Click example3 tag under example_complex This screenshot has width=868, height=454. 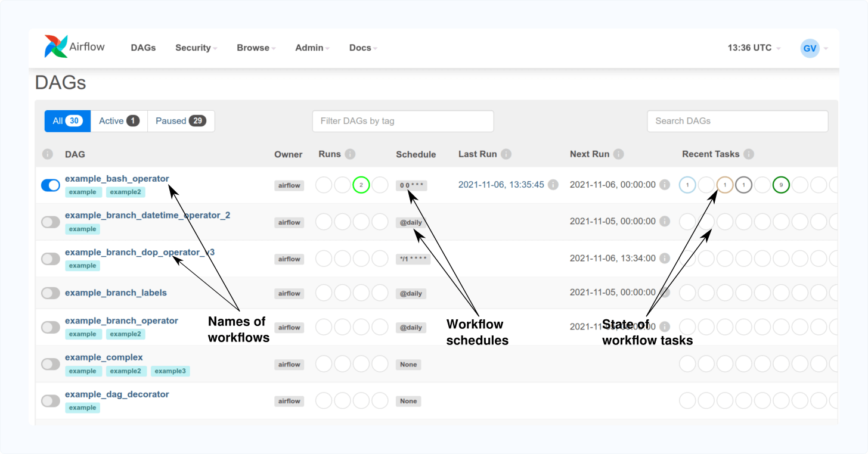(x=170, y=371)
